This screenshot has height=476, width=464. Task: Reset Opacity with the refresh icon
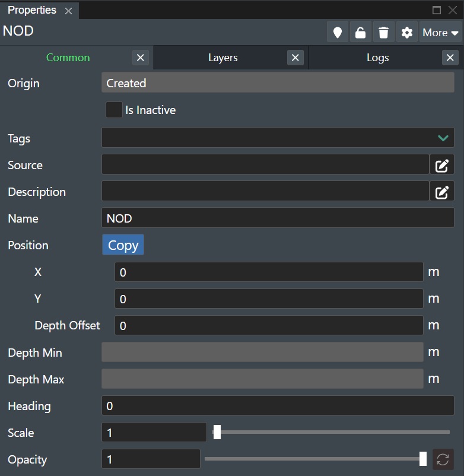pyautogui.click(x=443, y=459)
